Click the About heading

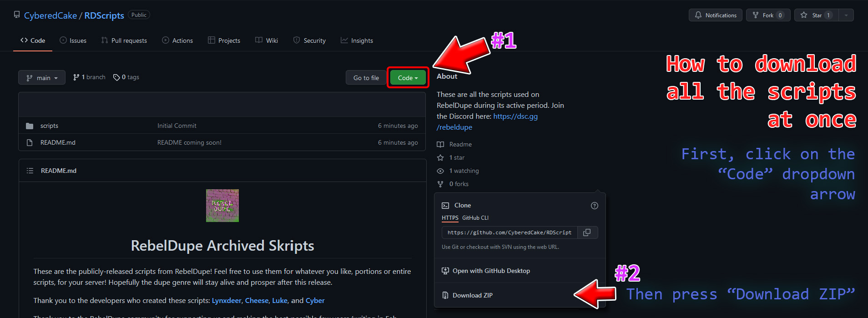coord(447,76)
